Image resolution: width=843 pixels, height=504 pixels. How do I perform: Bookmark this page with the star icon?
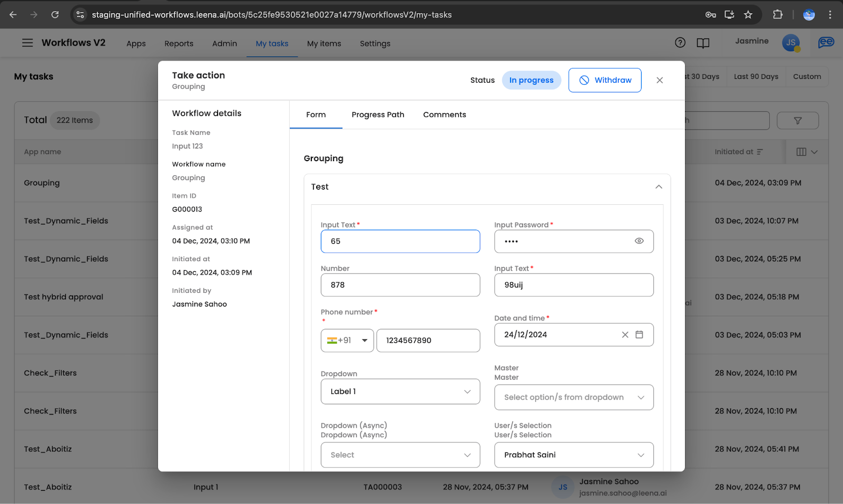click(x=748, y=15)
